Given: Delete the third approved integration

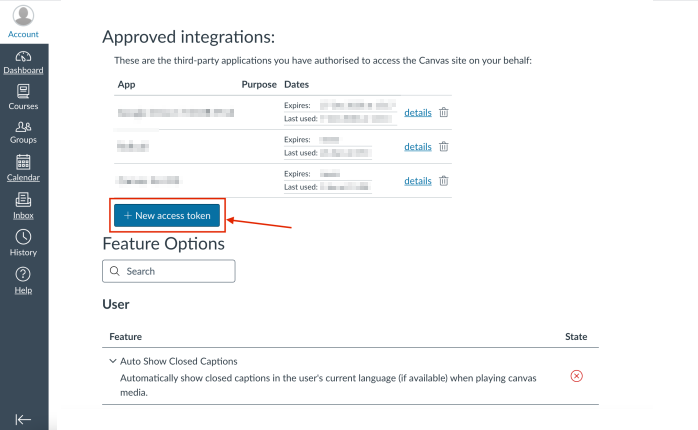Looking at the screenshot, I should click(444, 181).
